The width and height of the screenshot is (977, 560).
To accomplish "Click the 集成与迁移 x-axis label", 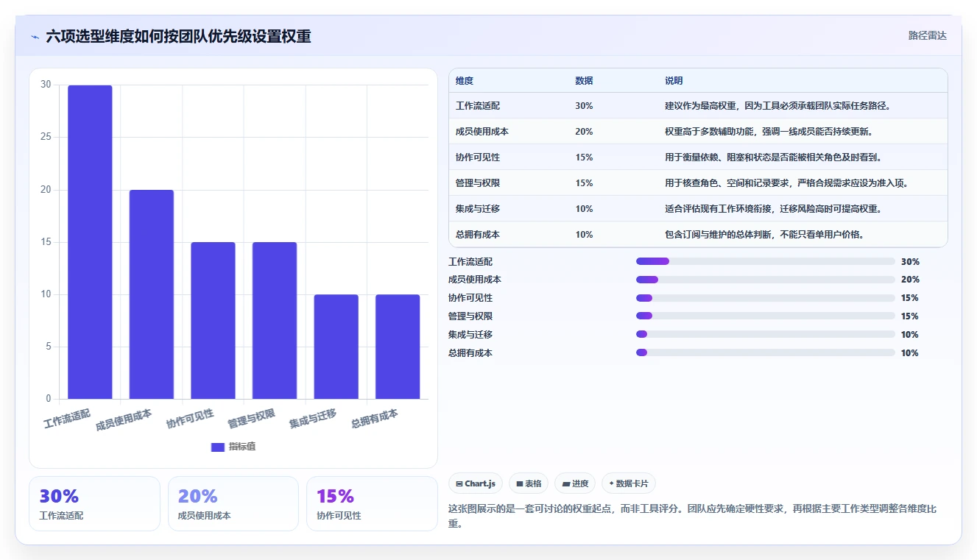I will (313, 419).
